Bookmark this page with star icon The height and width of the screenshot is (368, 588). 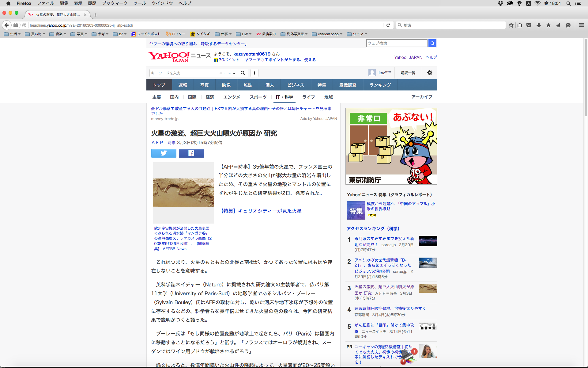coord(511,25)
